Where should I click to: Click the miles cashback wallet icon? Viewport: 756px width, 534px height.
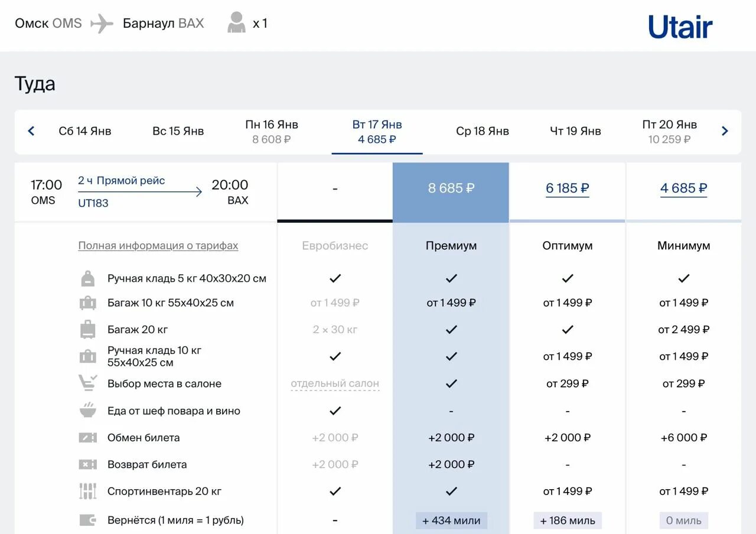click(87, 520)
